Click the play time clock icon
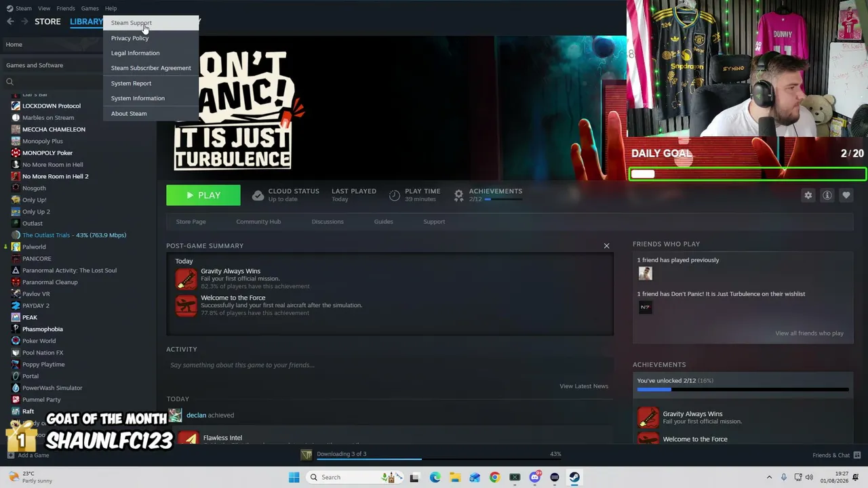 (x=395, y=195)
